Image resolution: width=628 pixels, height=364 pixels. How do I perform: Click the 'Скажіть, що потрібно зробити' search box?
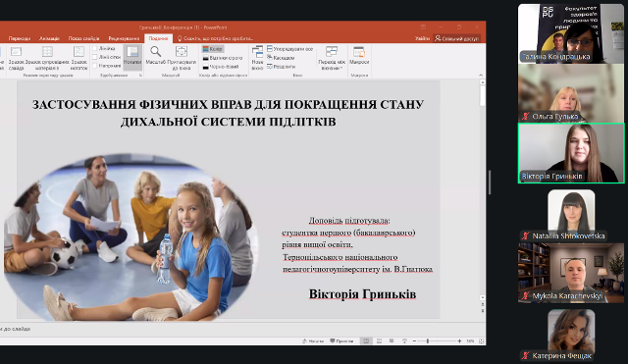click(216, 38)
